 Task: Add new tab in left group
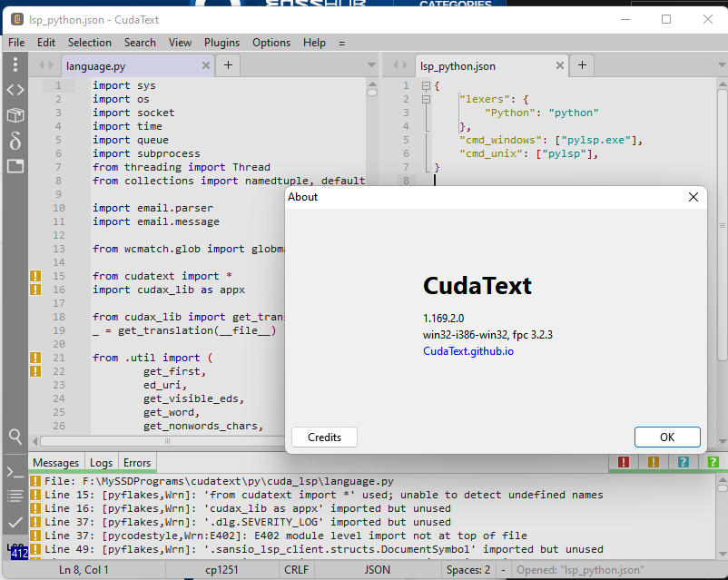[x=228, y=65]
